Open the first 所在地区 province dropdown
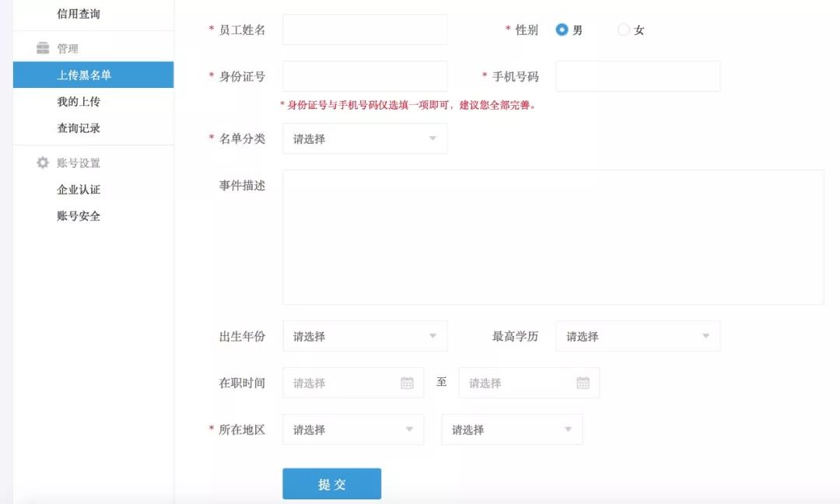 [352, 429]
